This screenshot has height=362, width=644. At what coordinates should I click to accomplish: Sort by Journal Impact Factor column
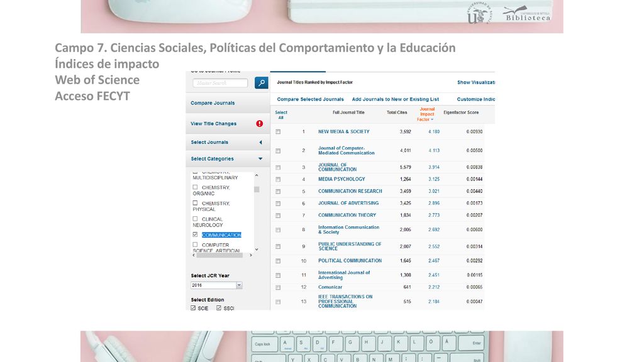click(427, 114)
